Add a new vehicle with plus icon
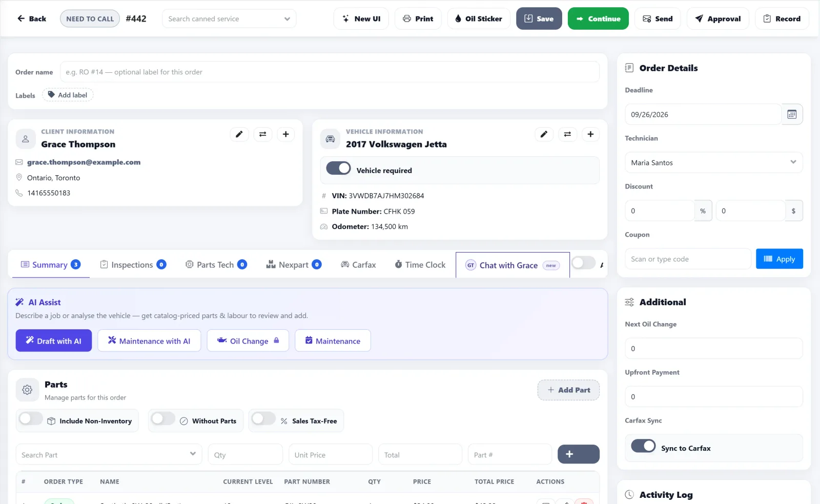Screen dimensions: 820x504 click(x=590, y=134)
